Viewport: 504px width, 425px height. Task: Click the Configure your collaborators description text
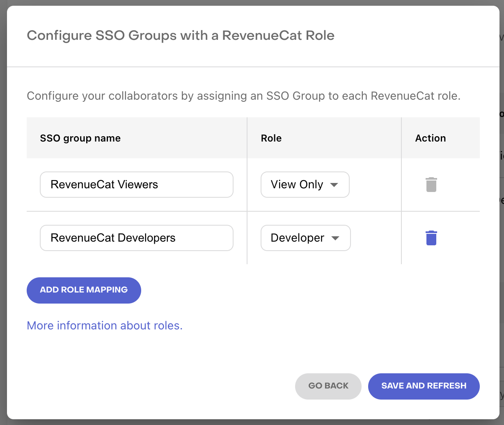coord(244,96)
